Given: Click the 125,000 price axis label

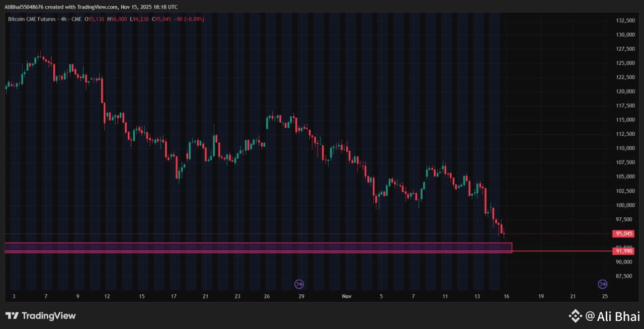Looking at the screenshot, I should [x=624, y=63].
